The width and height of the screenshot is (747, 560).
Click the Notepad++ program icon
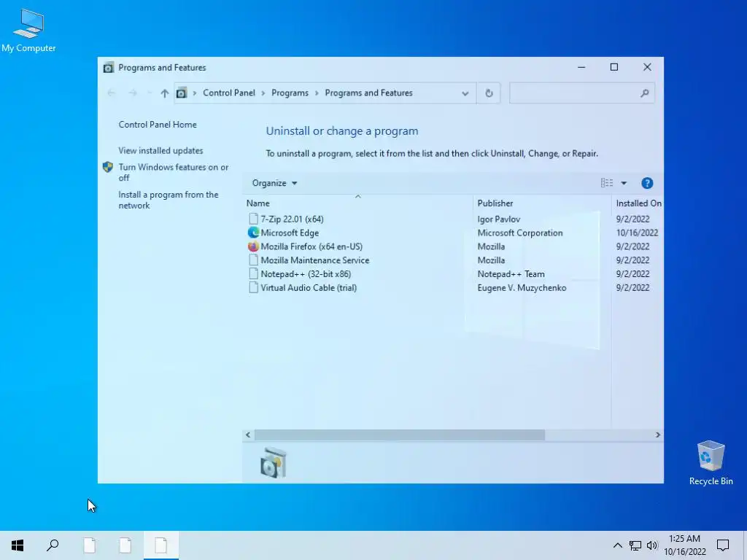point(253,274)
